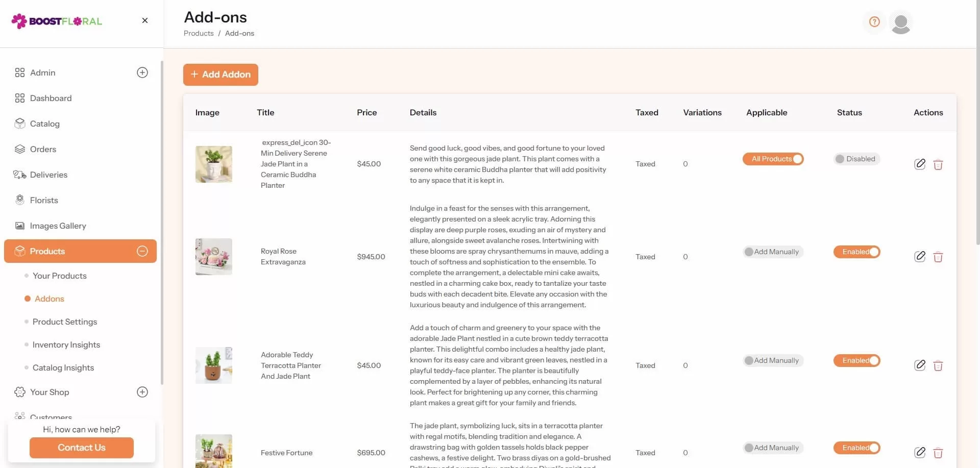Click the Contact Us button
This screenshot has height=468, width=980.
coord(82,448)
